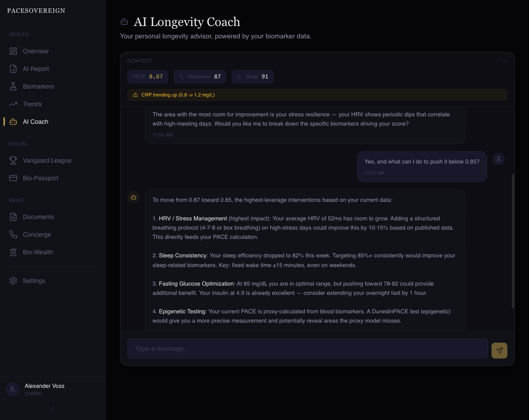
Task: Click the Biomarkers flask icon
Action: 13,86
